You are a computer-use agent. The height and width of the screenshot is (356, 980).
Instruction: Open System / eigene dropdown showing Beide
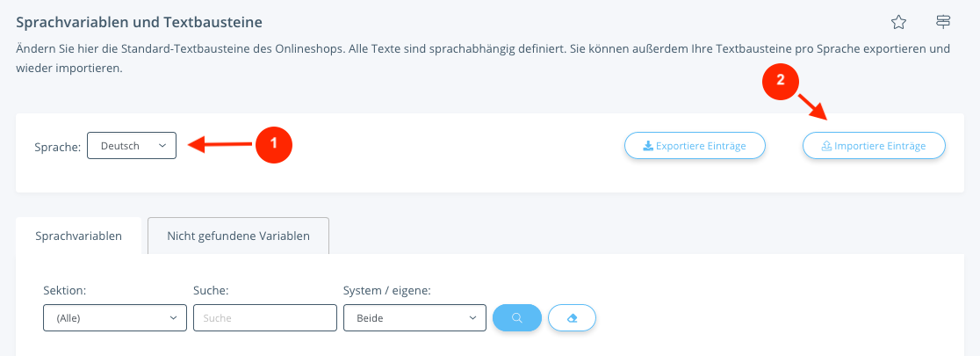click(x=414, y=318)
